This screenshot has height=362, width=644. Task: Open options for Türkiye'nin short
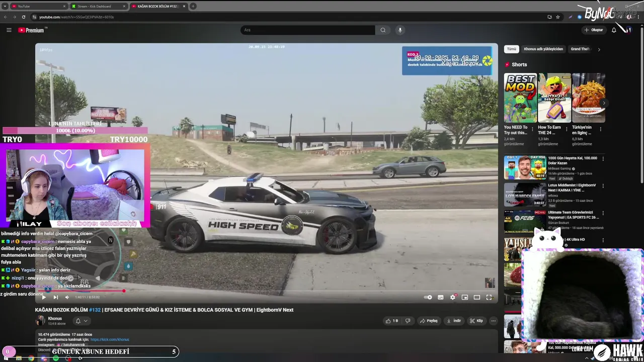click(600, 129)
